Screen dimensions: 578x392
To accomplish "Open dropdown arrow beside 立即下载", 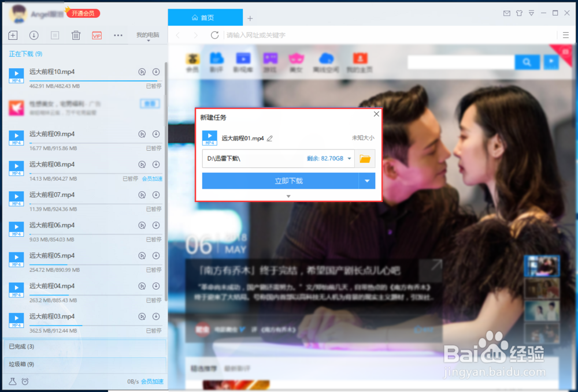I will point(367,181).
